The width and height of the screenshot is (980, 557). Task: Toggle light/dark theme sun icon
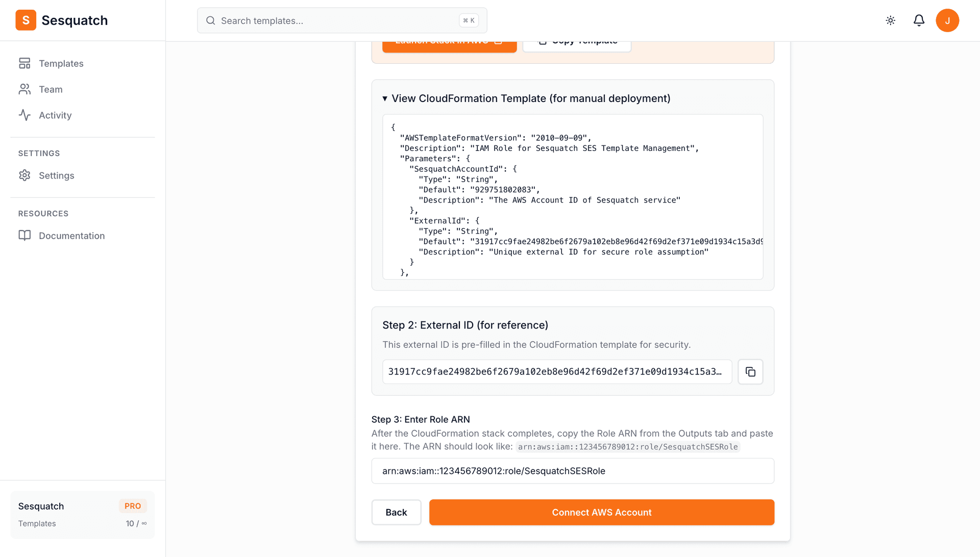click(x=890, y=20)
